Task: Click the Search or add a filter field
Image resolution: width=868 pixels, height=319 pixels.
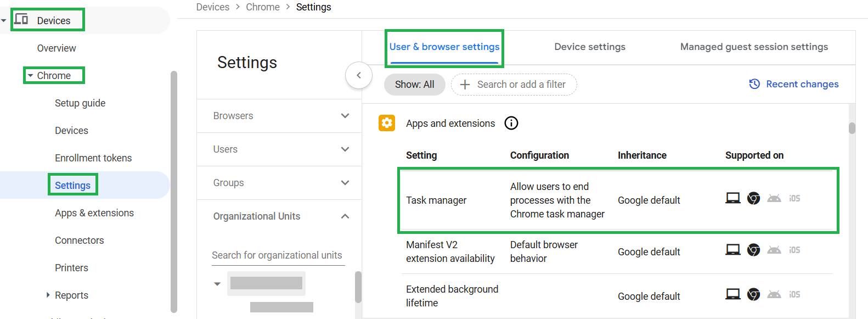Action: [x=514, y=85]
